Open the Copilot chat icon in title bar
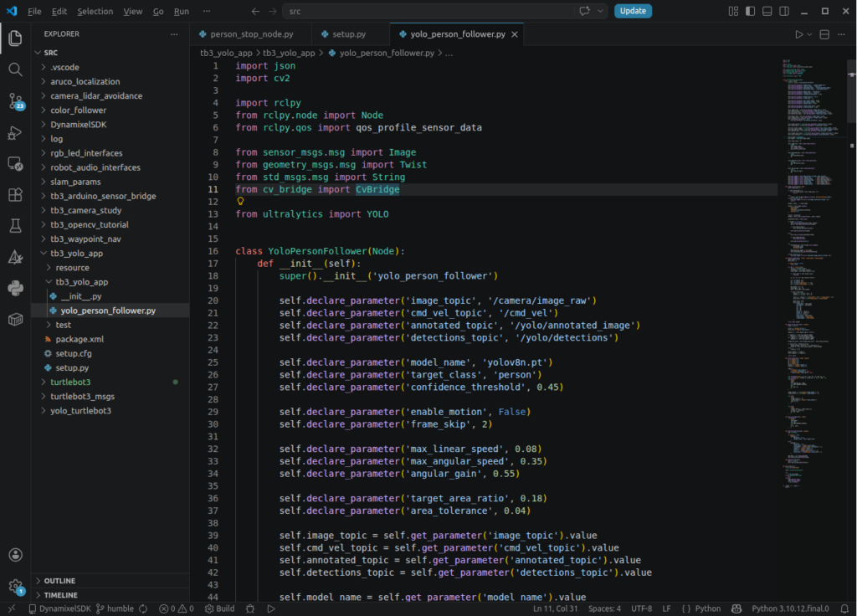Image resolution: width=857 pixels, height=616 pixels. pyautogui.click(x=585, y=11)
